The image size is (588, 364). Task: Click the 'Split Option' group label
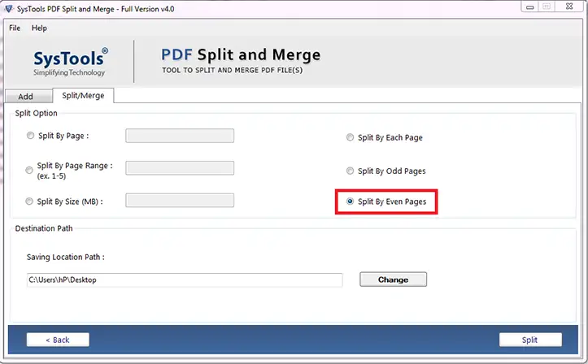pos(36,113)
